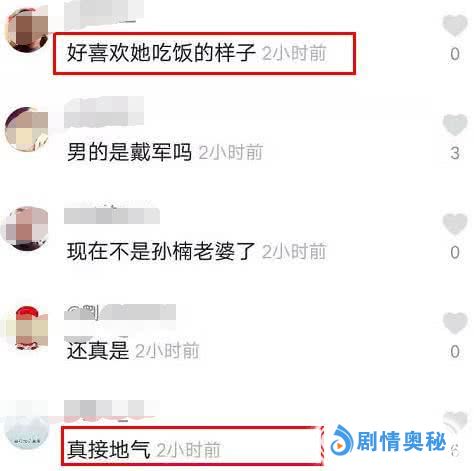The width and height of the screenshot is (474, 471).
Task: Open avatar of the 好喜欢她吃饭的样子 commenter
Action: [x=27, y=30]
